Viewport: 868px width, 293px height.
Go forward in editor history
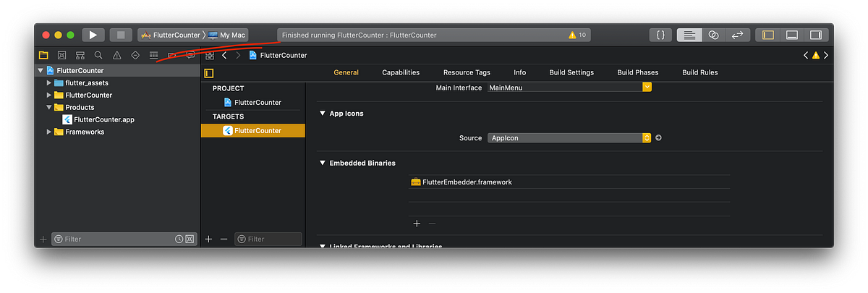point(238,55)
